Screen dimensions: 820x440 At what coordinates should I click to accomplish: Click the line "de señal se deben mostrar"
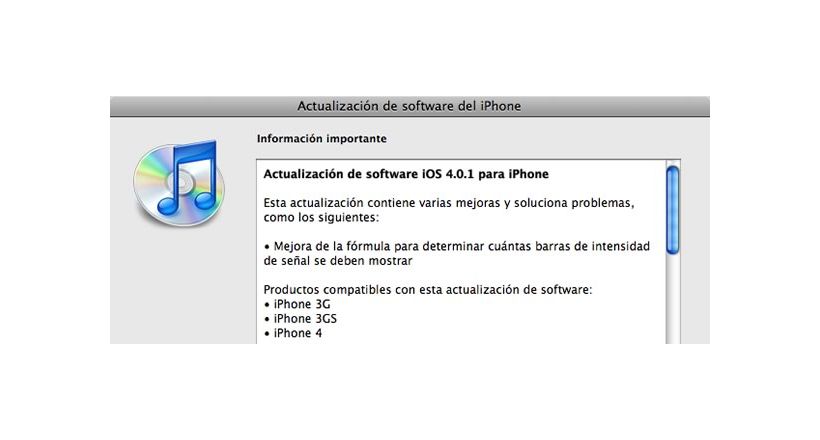pyautogui.click(x=338, y=261)
